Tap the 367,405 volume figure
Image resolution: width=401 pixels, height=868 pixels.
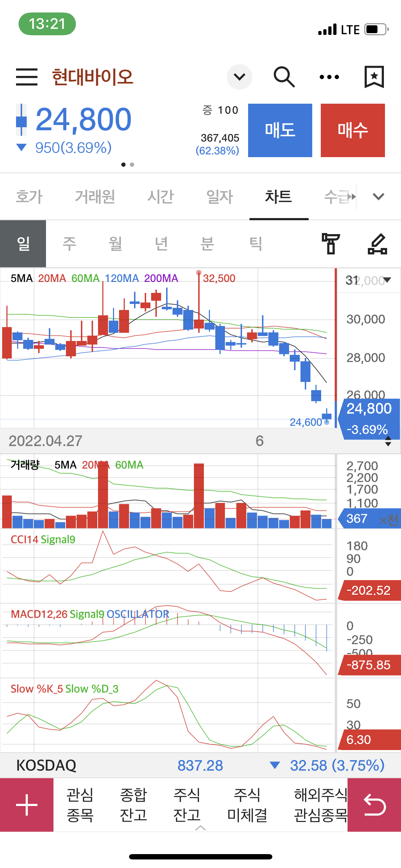220,138
